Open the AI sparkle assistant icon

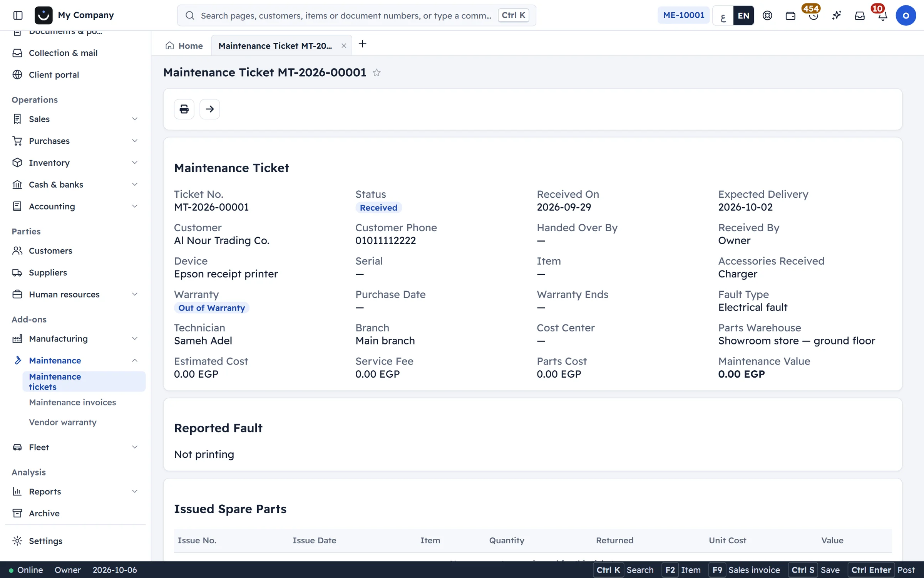837,15
